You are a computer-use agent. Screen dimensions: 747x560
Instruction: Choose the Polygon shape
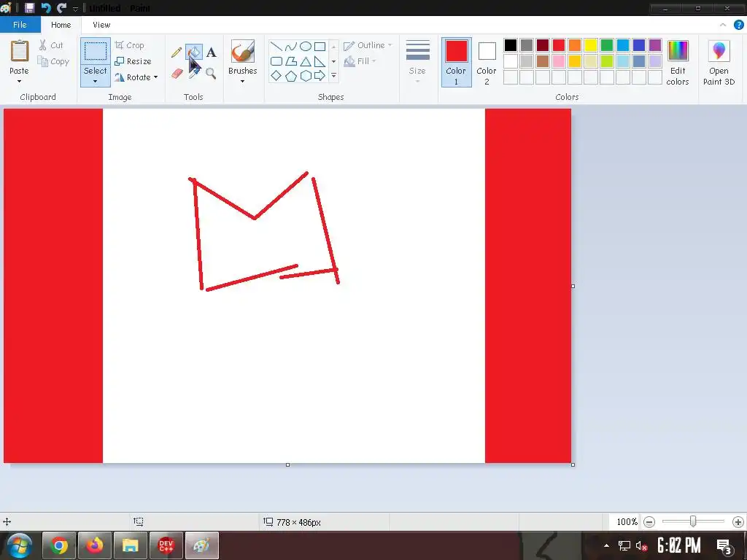tap(290, 61)
